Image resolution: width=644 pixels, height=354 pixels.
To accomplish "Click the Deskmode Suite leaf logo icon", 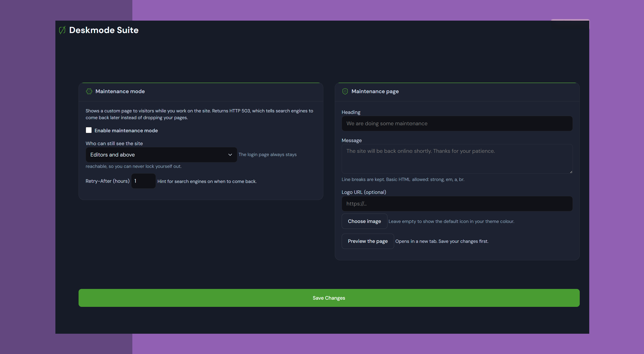I will click(x=62, y=30).
